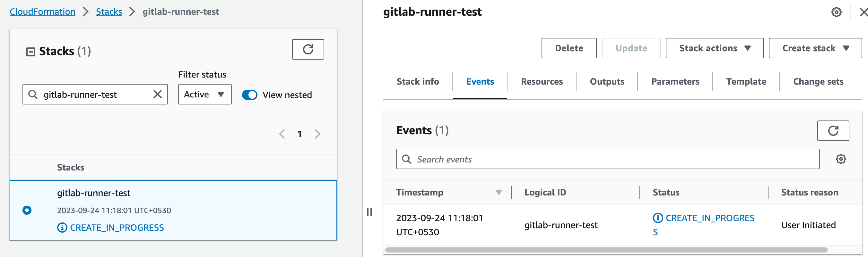Refresh the Stacks list
This screenshot has width=868, height=257.
308,49
